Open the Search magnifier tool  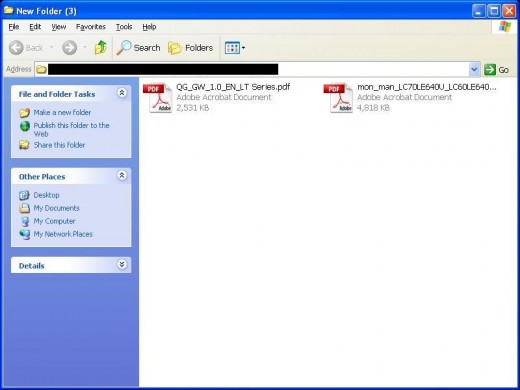tap(138, 48)
